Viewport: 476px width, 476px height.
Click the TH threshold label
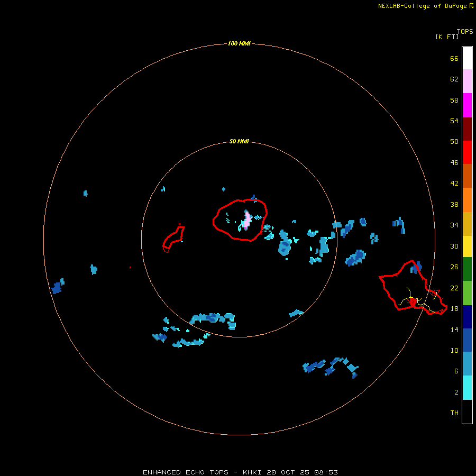pos(454,413)
